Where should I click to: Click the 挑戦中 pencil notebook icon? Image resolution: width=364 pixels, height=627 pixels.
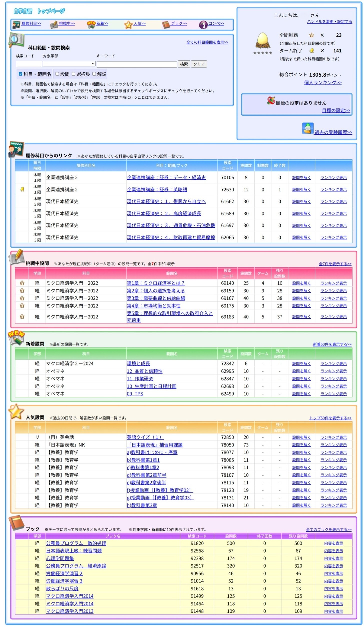54,25
